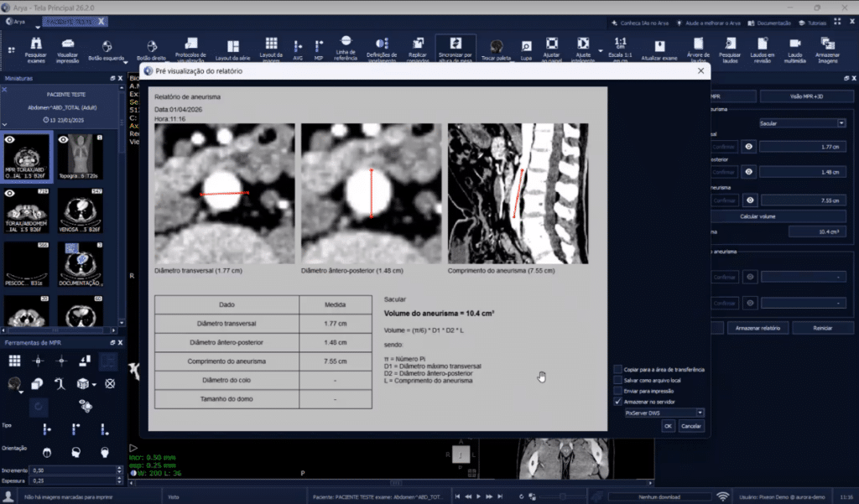Open Pesquisar exames binoculars tool

coord(36,49)
